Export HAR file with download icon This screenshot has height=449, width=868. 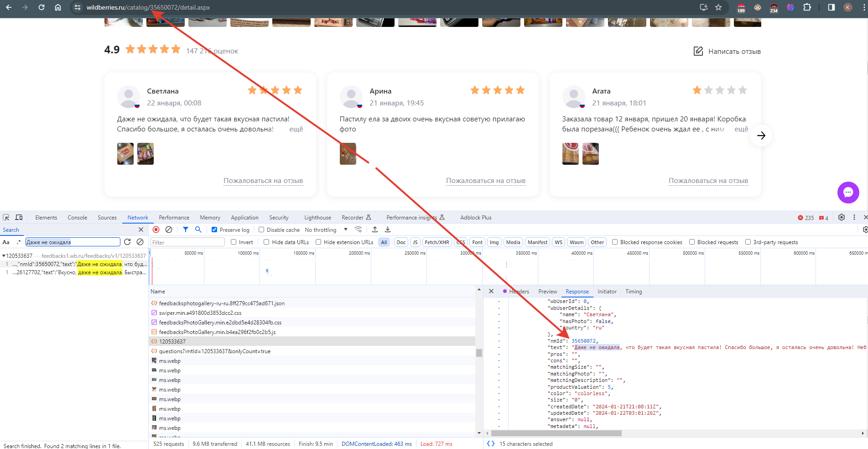click(388, 230)
